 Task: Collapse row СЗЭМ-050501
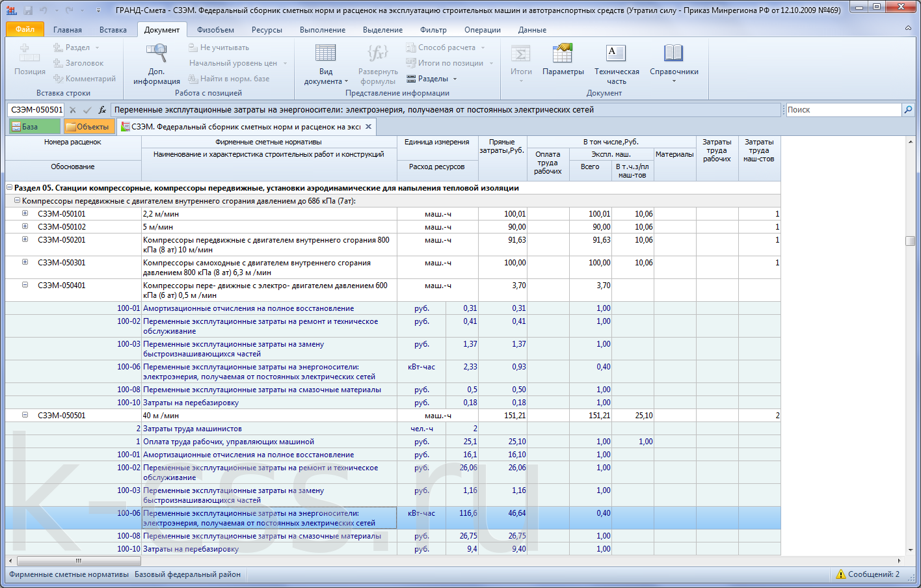(25, 415)
